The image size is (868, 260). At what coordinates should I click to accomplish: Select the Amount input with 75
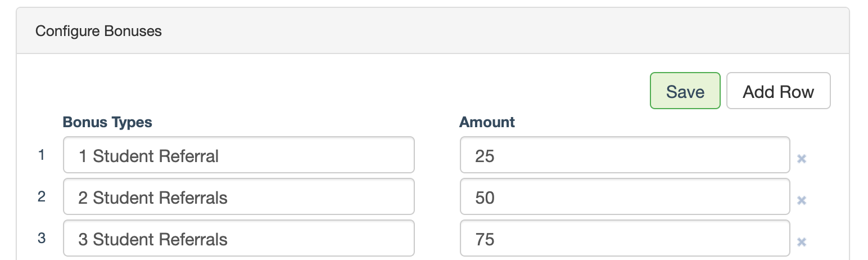point(624,239)
